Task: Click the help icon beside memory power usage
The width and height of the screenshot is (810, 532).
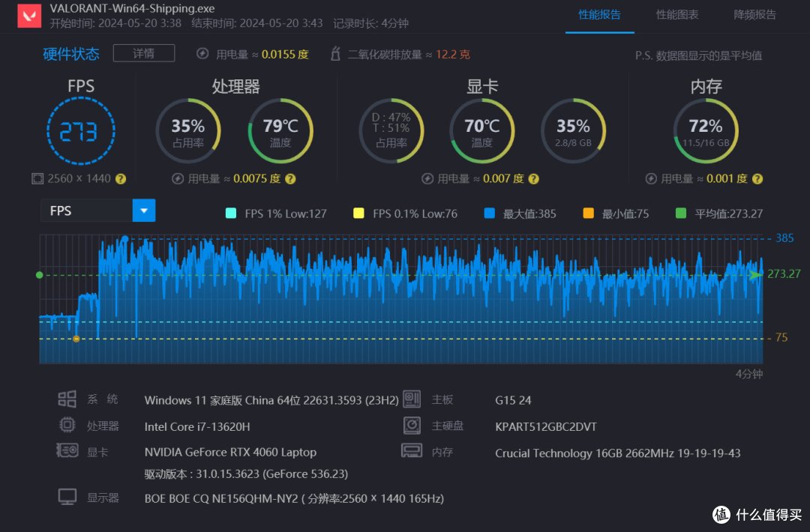Action: tap(757, 179)
